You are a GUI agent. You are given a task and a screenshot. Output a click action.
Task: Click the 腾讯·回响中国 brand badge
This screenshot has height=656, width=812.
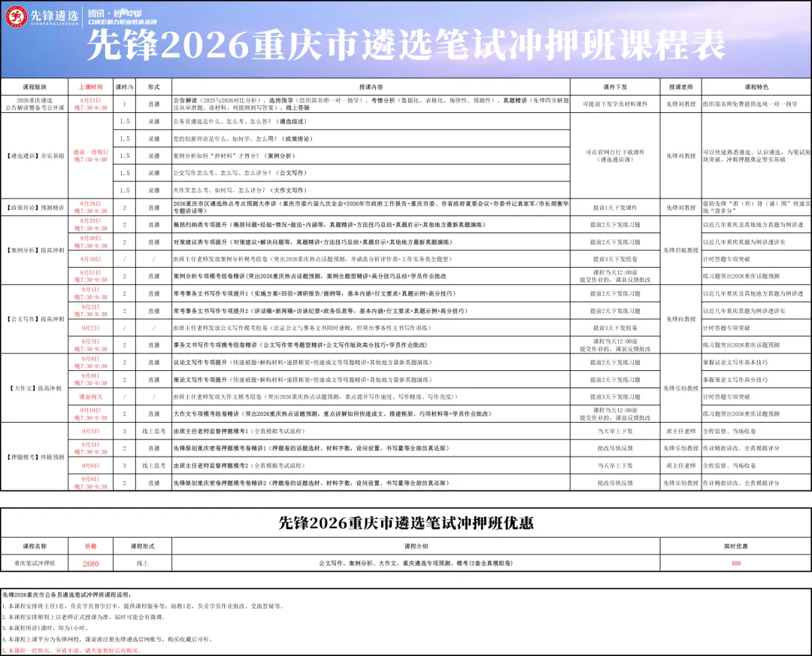coord(123,17)
